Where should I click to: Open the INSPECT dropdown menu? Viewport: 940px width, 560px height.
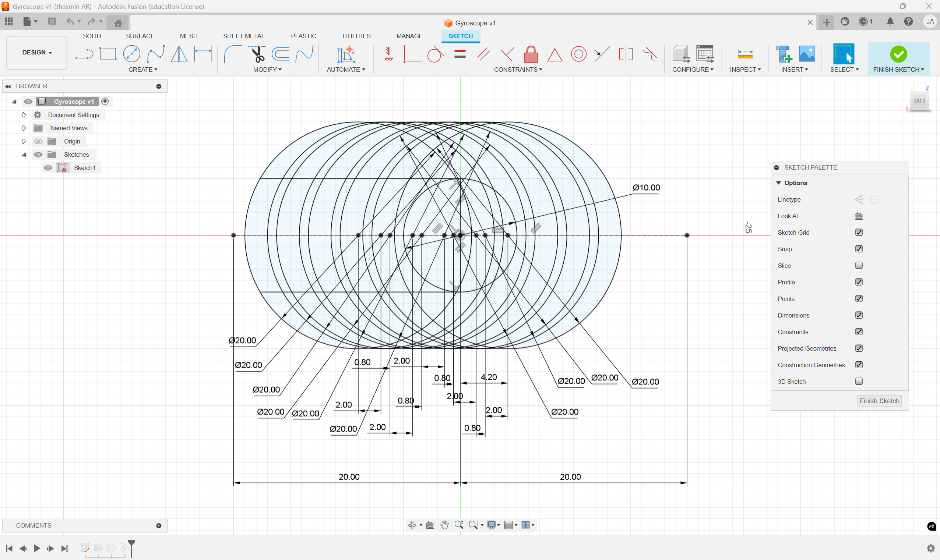coord(745,70)
